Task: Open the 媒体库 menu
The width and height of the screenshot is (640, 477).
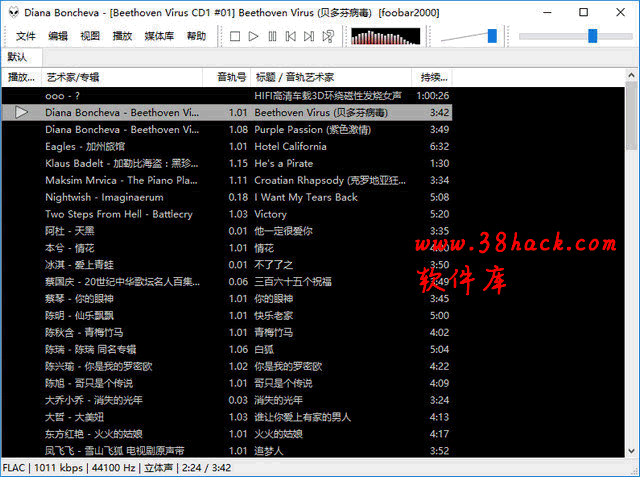Action: [x=159, y=36]
